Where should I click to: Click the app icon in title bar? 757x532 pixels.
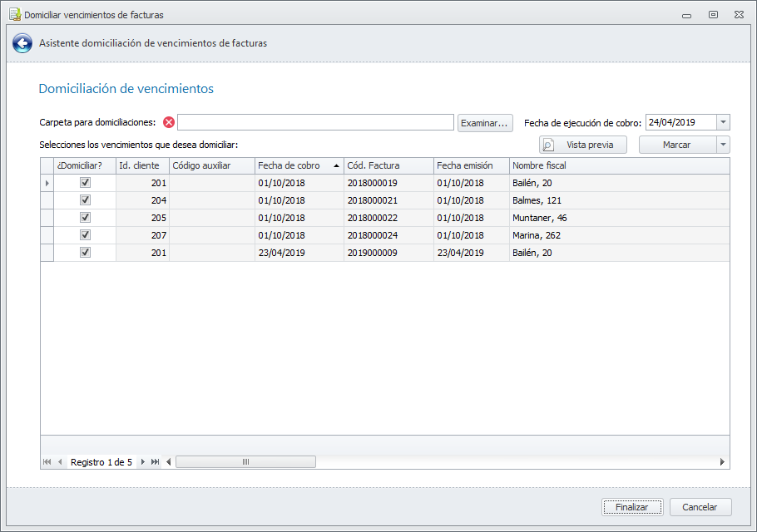click(14, 15)
